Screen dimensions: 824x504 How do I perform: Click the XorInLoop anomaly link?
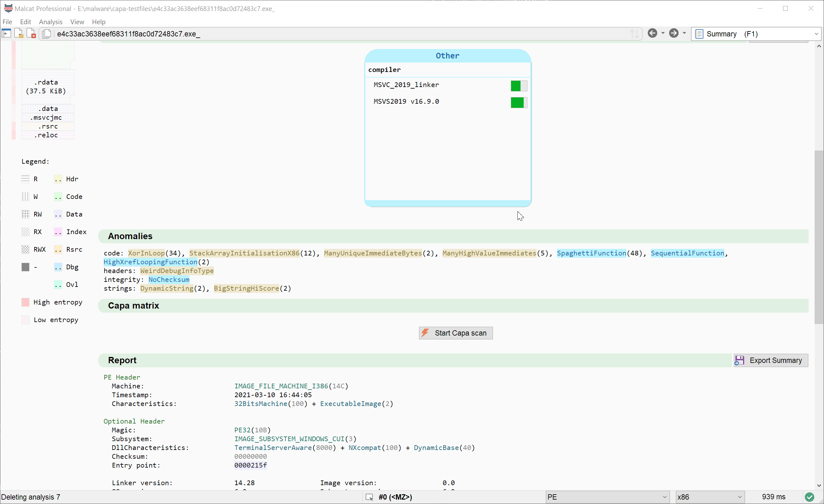tap(146, 253)
